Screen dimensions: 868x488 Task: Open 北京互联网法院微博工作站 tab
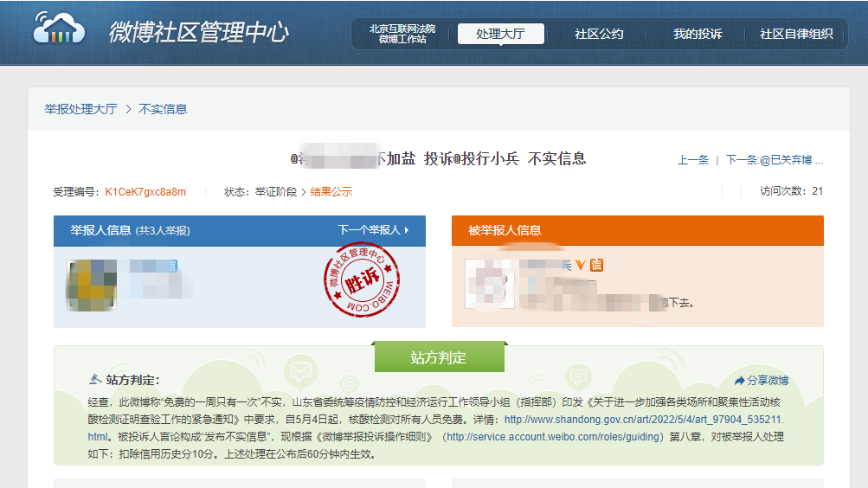coord(402,34)
